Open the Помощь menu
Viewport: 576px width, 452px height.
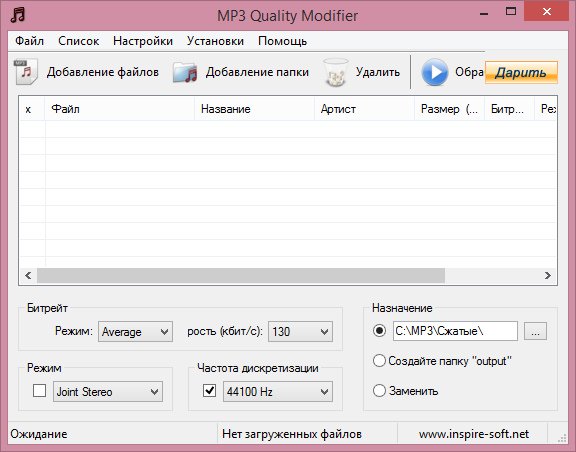(282, 41)
